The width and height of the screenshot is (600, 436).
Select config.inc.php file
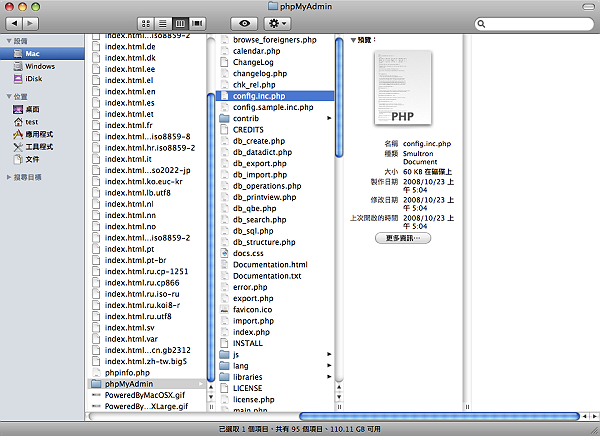tap(275, 96)
